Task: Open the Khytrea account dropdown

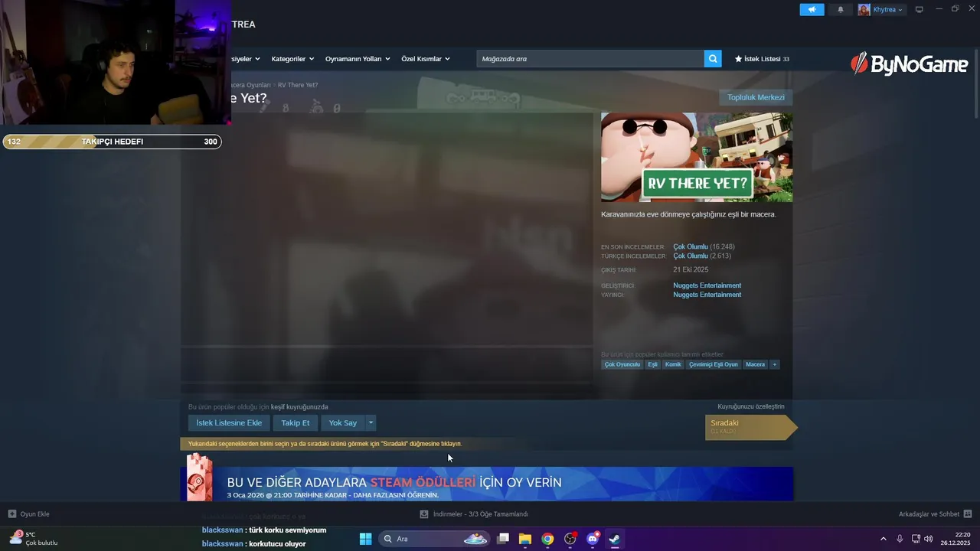Action: click(x=881, y=10)
